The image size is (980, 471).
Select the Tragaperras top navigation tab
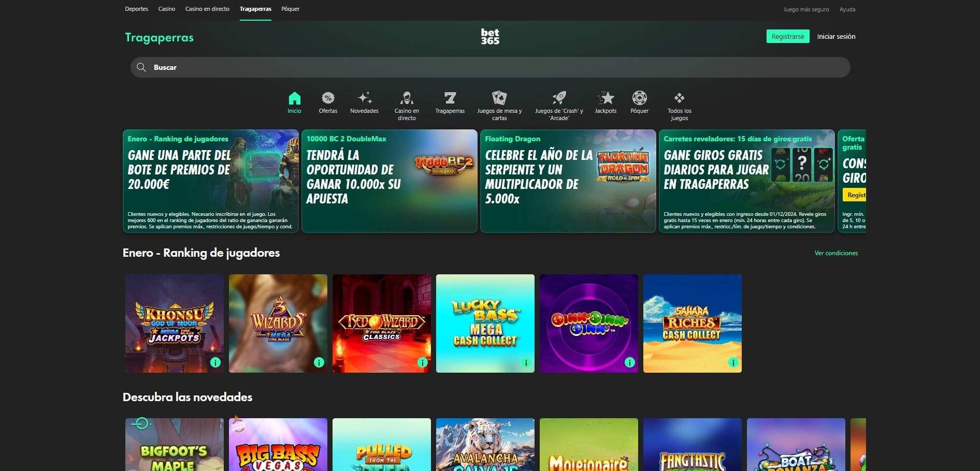tap(255, 9)
